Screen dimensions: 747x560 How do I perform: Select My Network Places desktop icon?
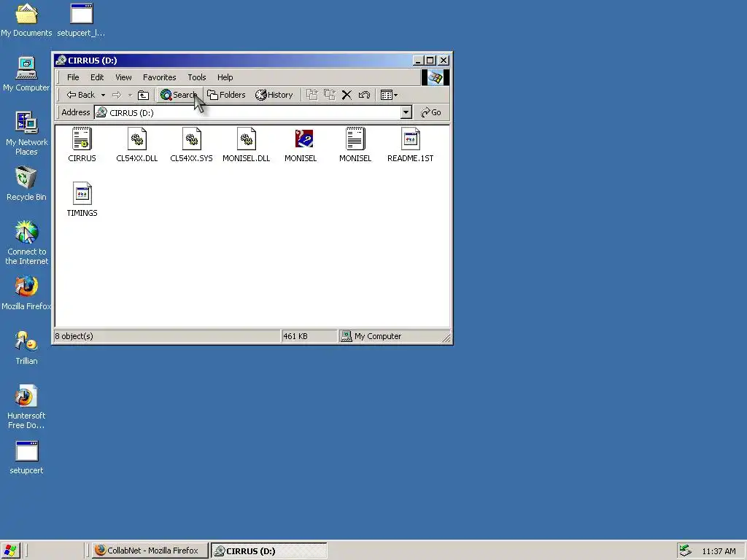coord(27,133)
